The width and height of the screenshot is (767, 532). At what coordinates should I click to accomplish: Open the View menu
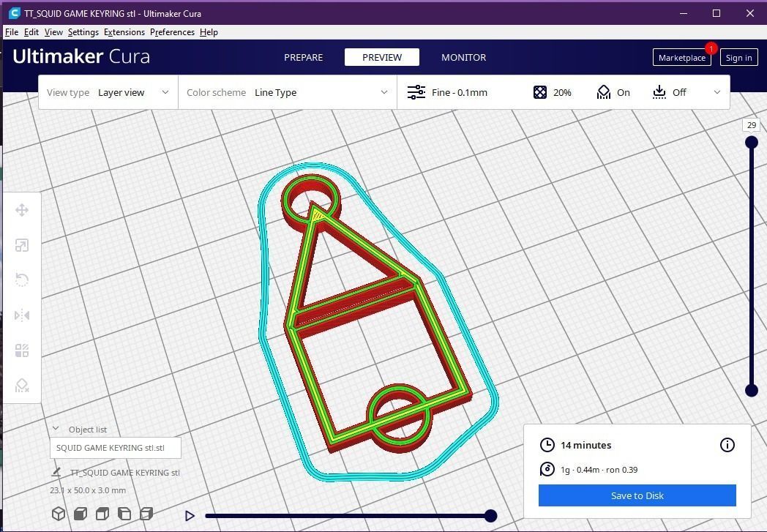point(53,31)
